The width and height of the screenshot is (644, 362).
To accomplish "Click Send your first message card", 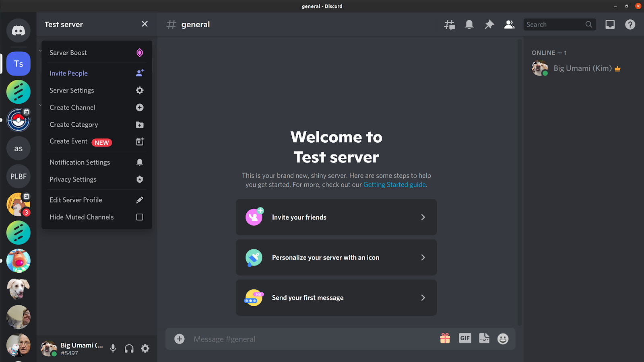I will pos(336,298).
